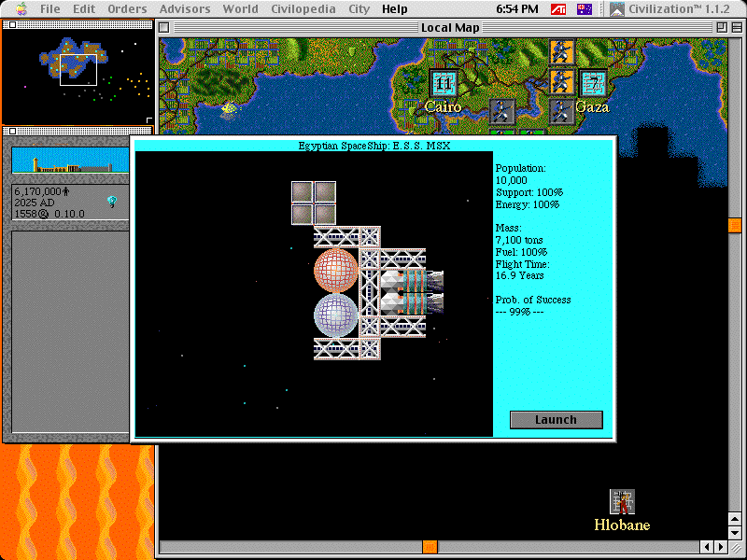Screen dimensions: 747x560
Task: Click the Local Map horizontal scroll thumb
Action: click(430, 546)
